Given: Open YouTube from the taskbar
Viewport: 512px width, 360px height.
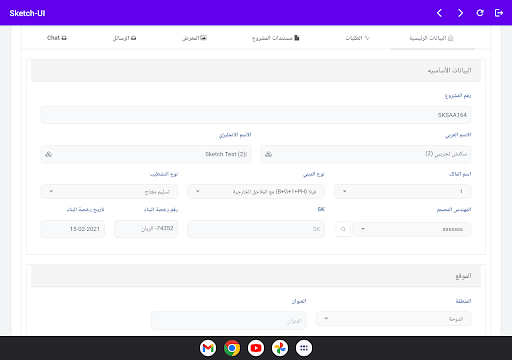Looking at the screenshot, I should tap(256, 348).
